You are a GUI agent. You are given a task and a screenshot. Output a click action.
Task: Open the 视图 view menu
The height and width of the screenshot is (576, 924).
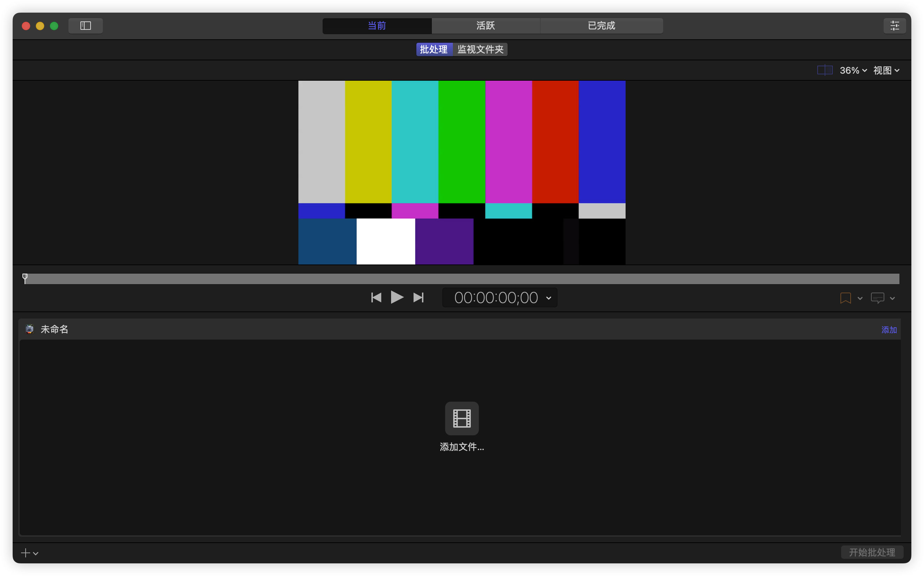coord(886,71)
